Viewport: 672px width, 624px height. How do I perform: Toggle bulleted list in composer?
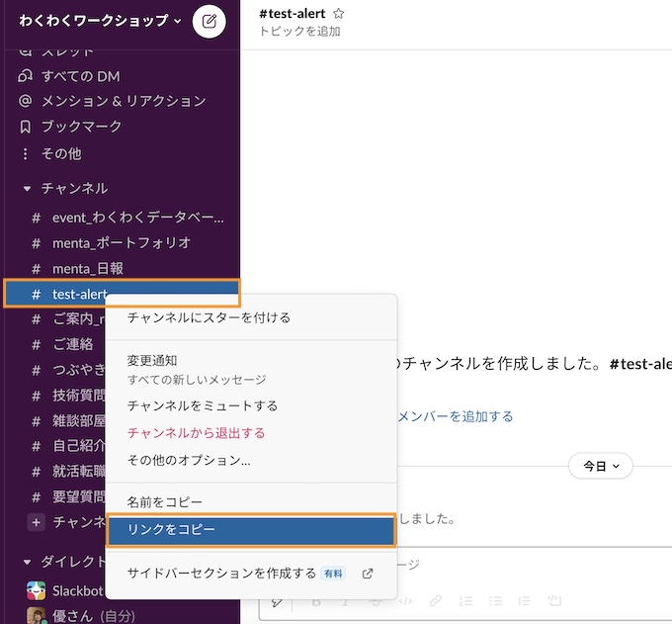click(x=495, y=601)
